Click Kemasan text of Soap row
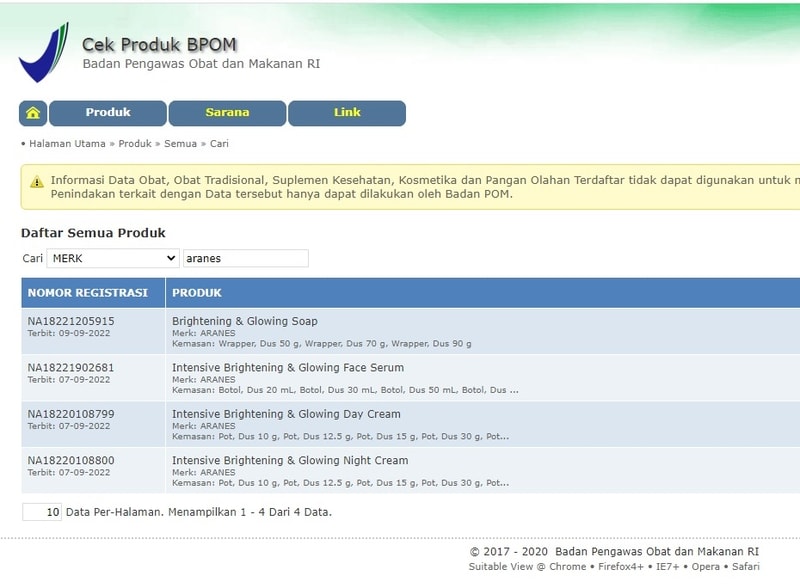 point(321,344)
